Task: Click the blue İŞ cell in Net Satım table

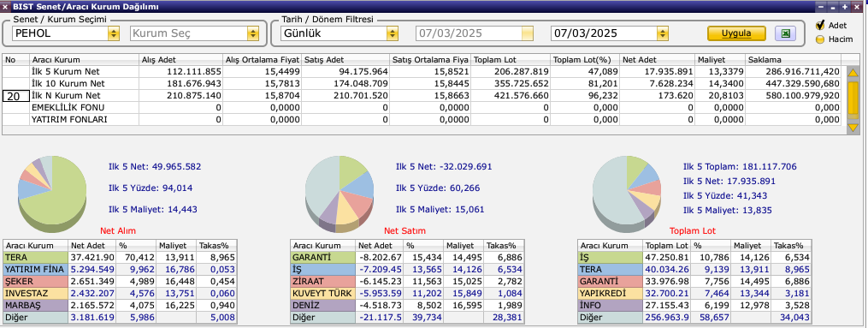Action: point(322,270)
